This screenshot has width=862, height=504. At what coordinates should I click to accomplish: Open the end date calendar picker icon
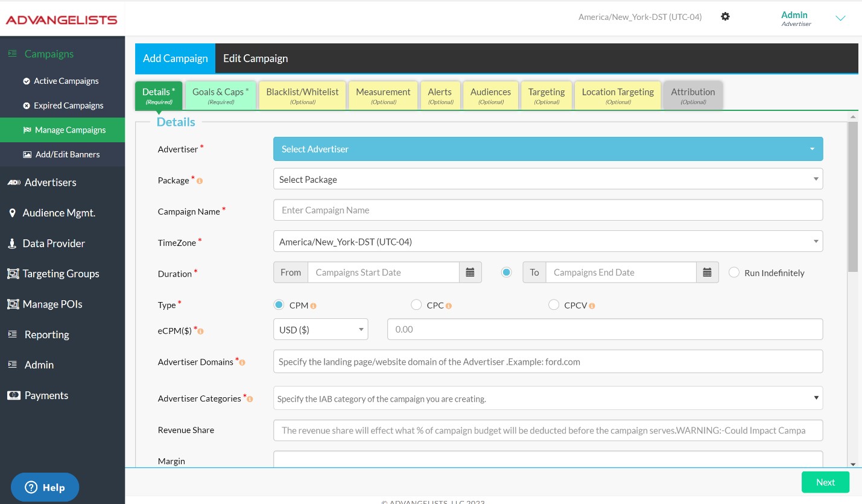pos(707,272)
